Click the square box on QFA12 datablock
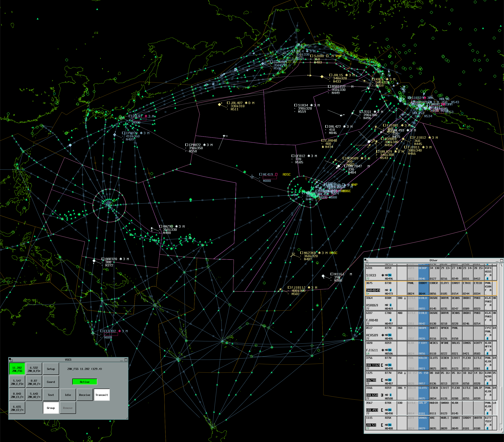Image resolution: width=504 pixels, height=442 pixels. (x=293, y=156)
